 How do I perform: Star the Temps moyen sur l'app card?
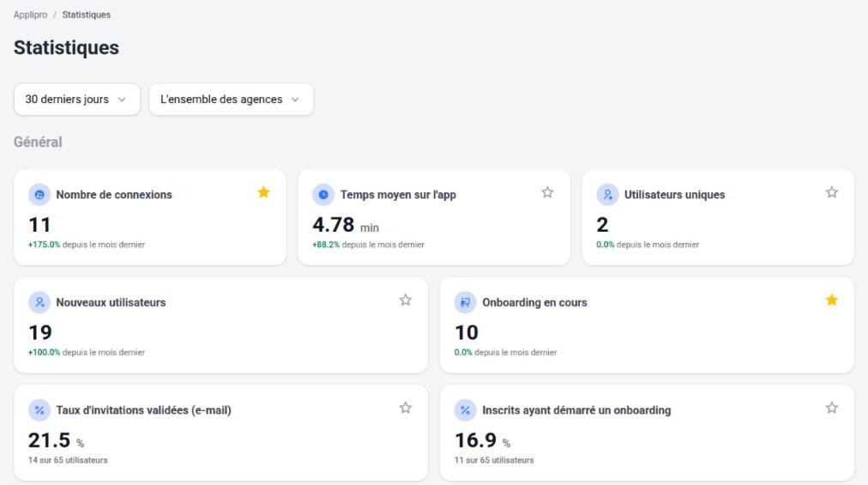[547, 192]
